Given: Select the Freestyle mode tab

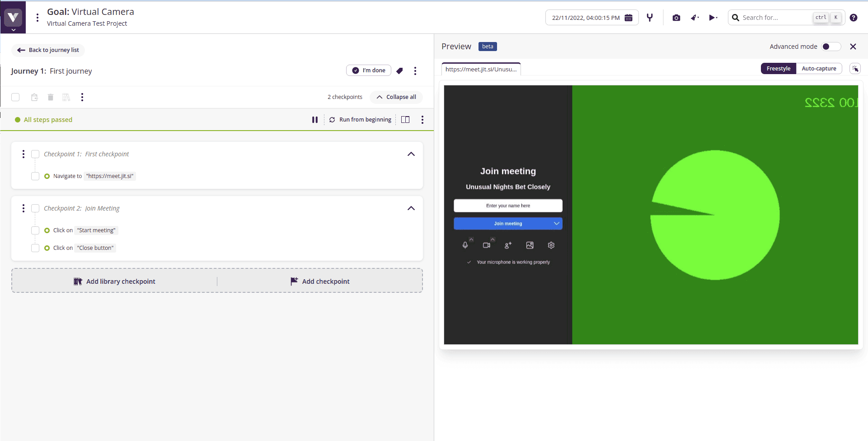Looking at the screenshot, I should pyautogui.click(x=778, y=69).
